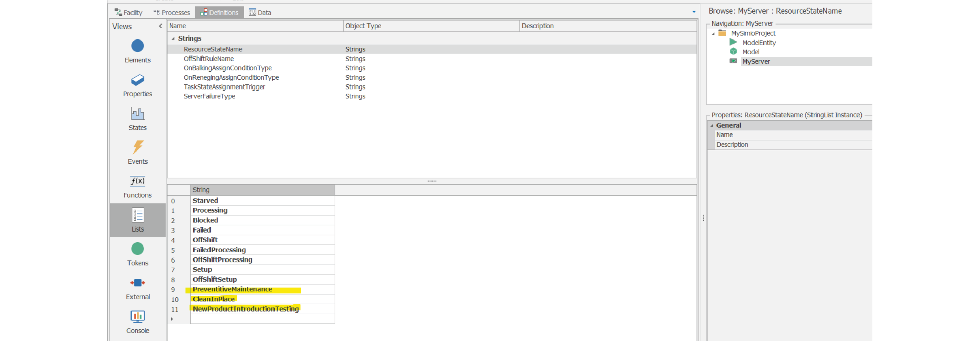The width and height of the screenshot is (980, 341).
Task: Collapse the Strings group
Action: coord(173,39)
